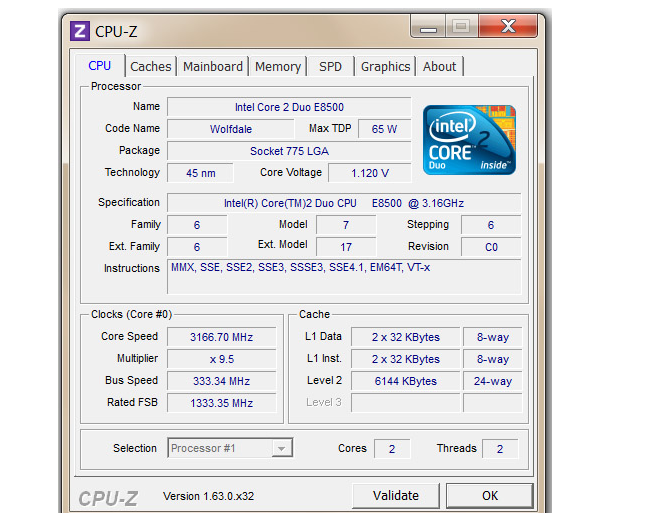This screenshot has height=513, width=665.
Task: Click the Core Voltage value 1.120 V
Action: pos(370,173)
